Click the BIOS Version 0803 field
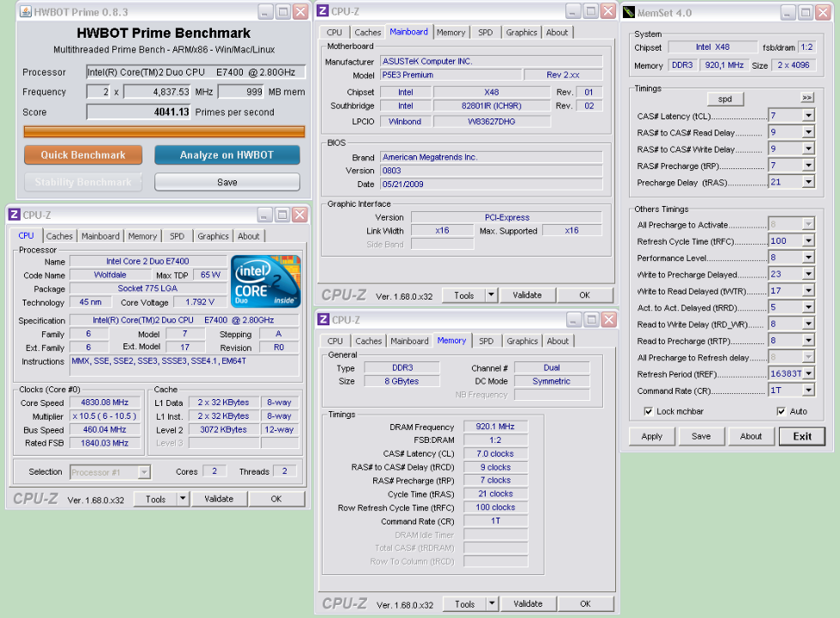The width and height of the screenshot is (840, 618). coord(492,171)
